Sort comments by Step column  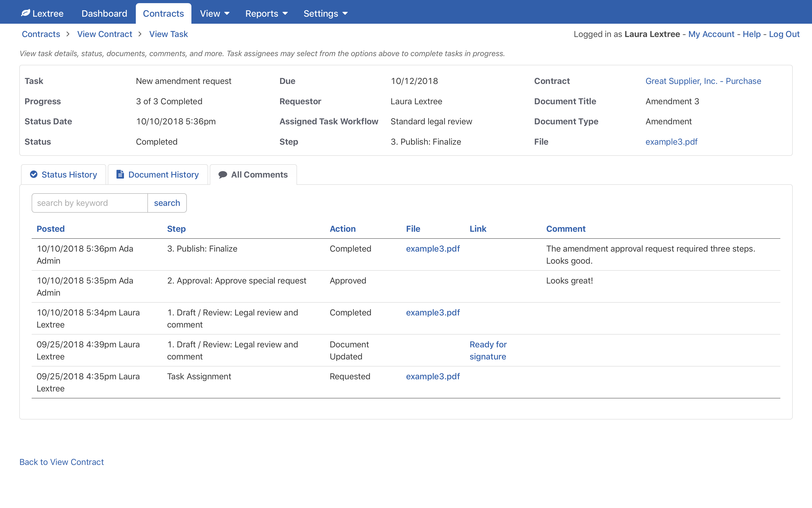(176, 229)
